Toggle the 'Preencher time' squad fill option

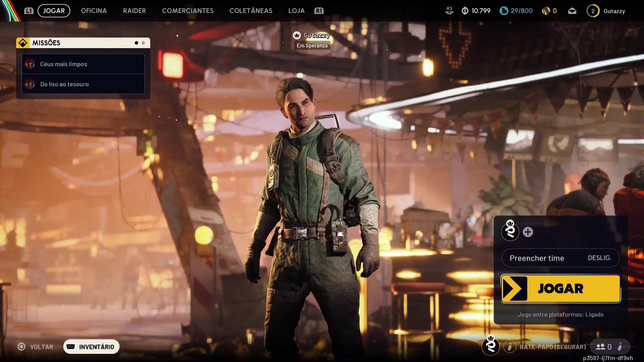coord(560,258)
